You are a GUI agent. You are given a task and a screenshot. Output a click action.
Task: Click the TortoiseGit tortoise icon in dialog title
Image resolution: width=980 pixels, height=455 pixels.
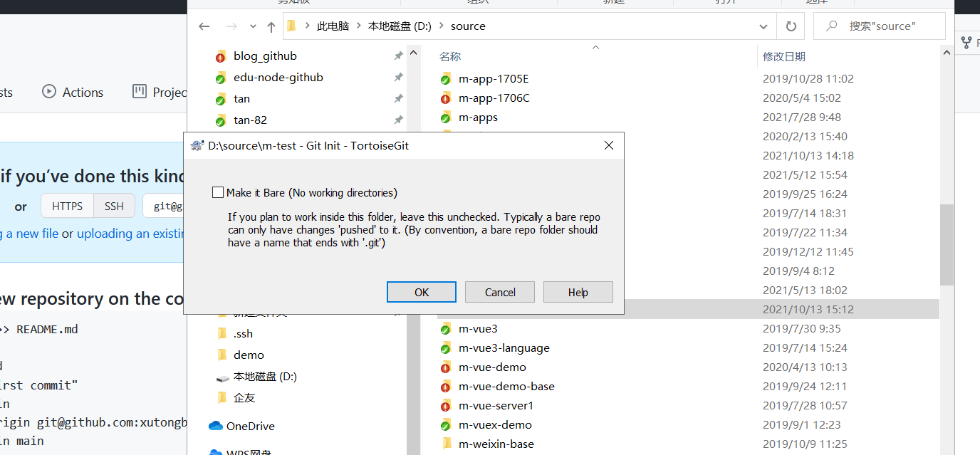[197, 145]
